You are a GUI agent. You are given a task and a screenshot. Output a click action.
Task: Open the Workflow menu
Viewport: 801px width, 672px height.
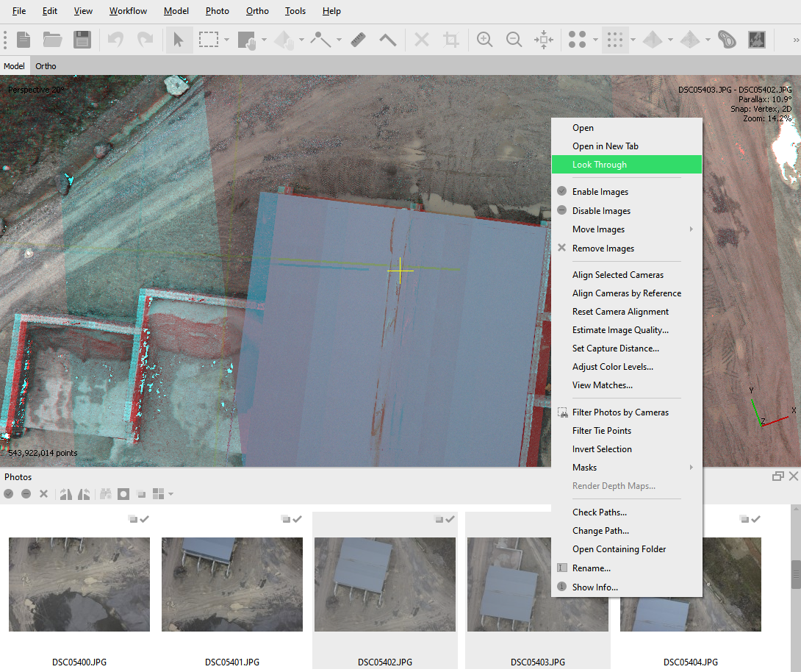click(128, 11)
